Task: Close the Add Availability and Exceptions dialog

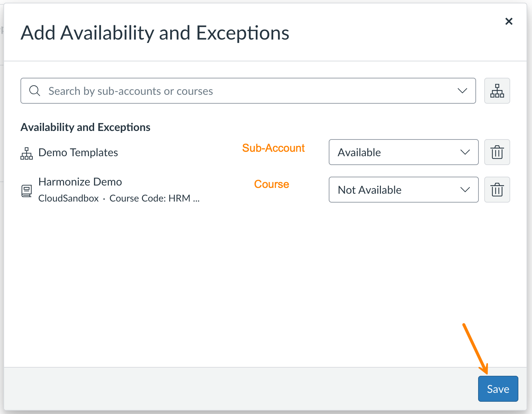Action: click(x=509, y=21)
